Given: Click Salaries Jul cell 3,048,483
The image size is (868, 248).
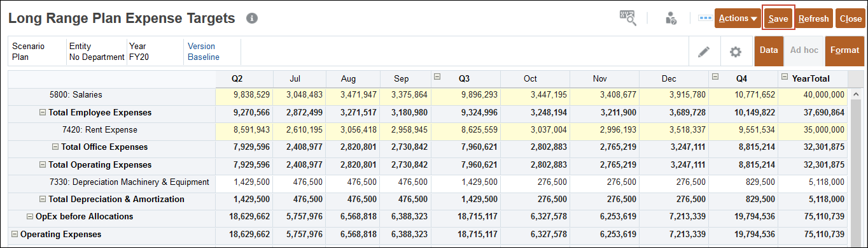Looking at the screenshot, I should click(300, 96).
